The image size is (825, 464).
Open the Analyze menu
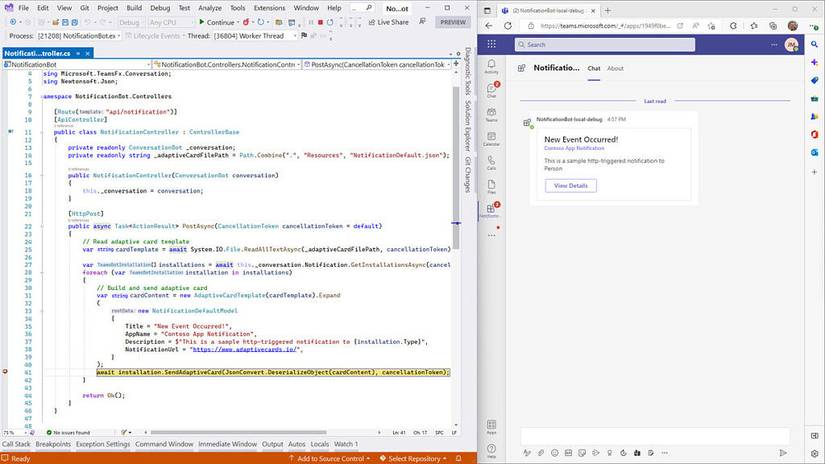pyautogui.click(x=210, y=8)
